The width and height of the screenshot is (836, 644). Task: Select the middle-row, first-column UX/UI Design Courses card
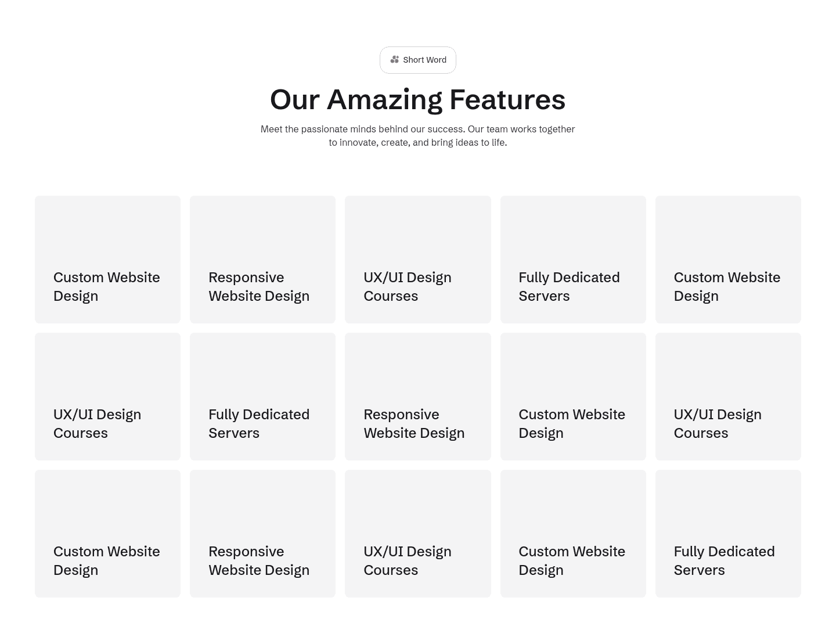(107, 397)
